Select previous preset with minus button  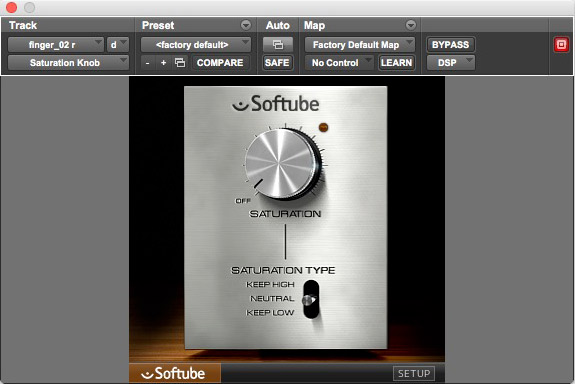147,63
